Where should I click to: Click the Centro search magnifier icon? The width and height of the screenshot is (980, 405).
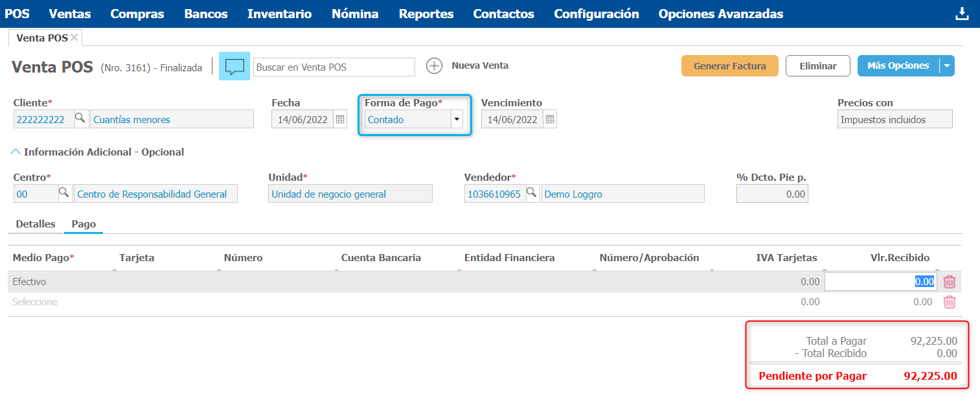click(x=64, y=194)
